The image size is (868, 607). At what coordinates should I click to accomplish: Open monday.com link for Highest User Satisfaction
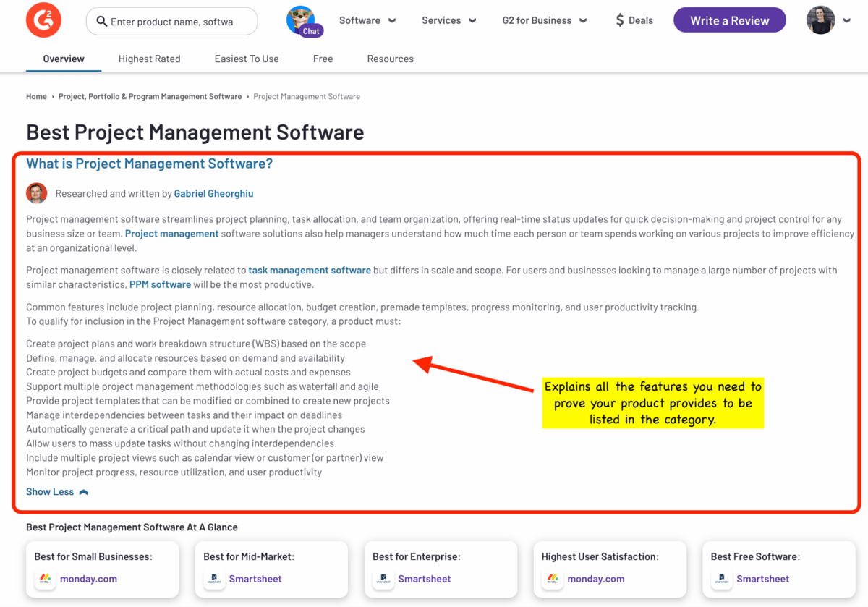tap(596, 579)
